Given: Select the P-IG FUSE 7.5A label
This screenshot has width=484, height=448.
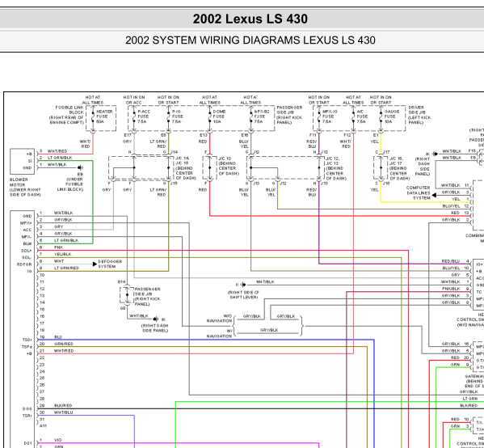Looking at the screenshot, I should [178, 116].
